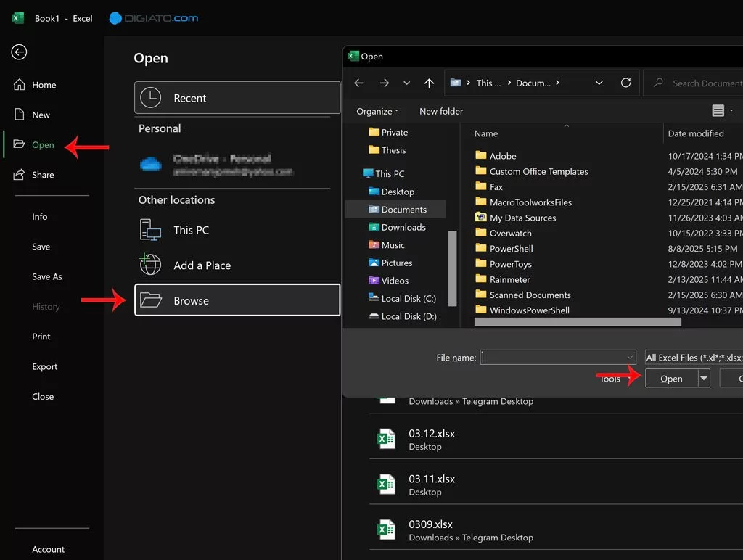Select the Custom Office Templates folder
The image size is (743, 560).
[532, 171]
